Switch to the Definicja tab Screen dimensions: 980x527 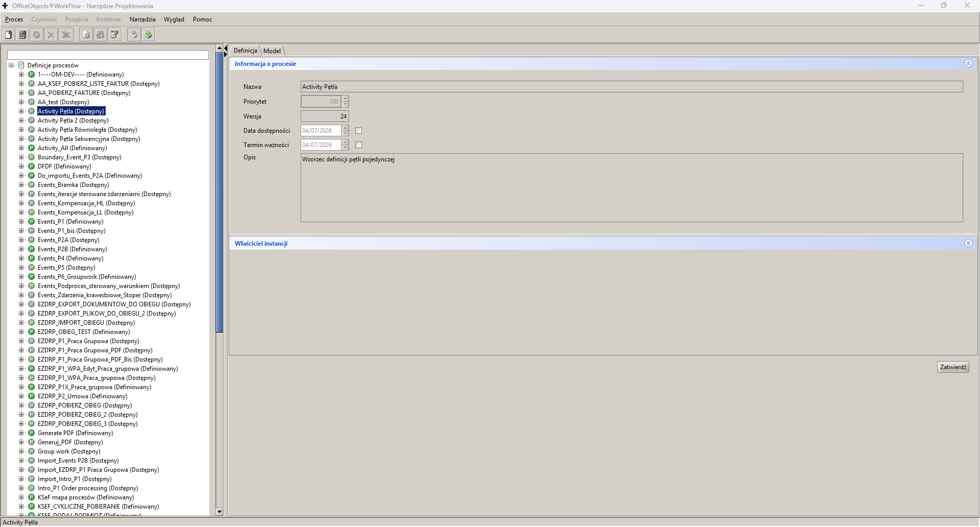tap(246, 51)
